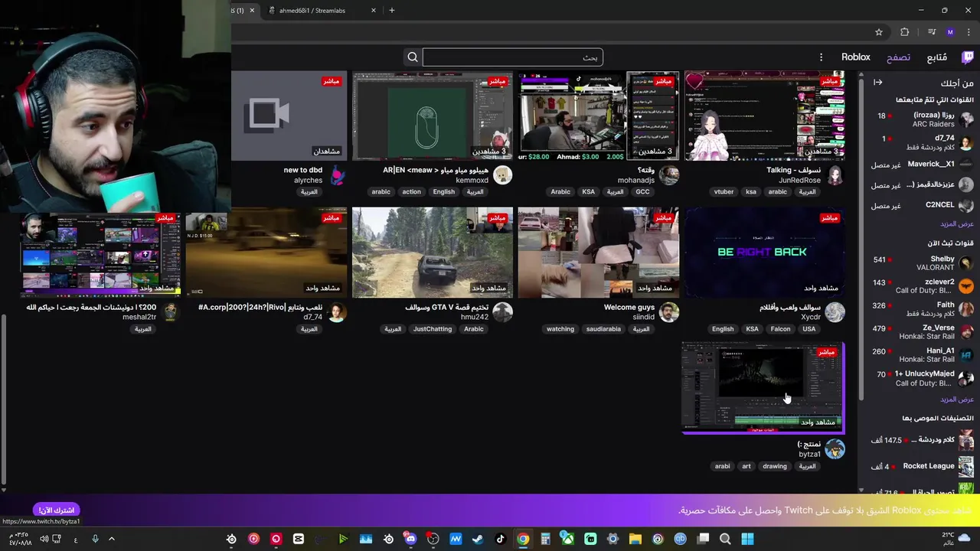Click the JustChatting tag under hmu242
The image size is (980, 551).
click(433, 329)
